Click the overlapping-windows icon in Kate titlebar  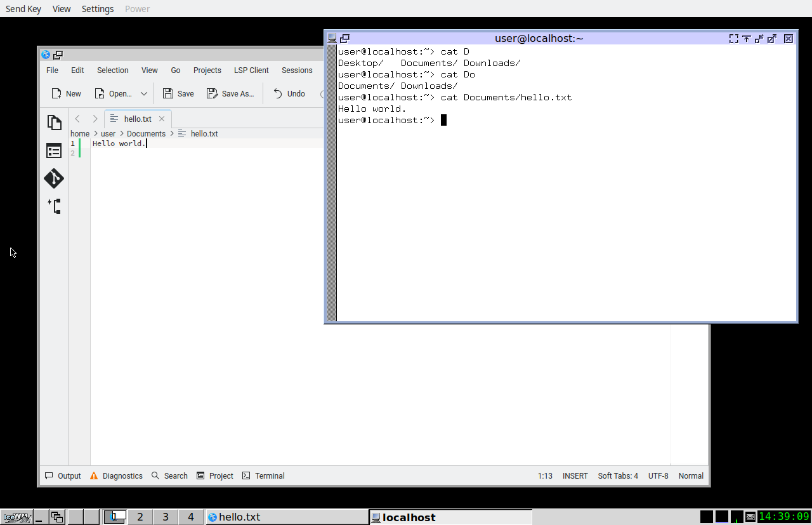(58, 55)
